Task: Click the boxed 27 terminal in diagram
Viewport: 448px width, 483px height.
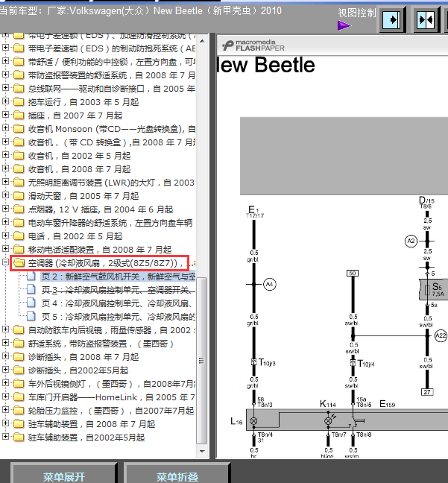Action: coord(427,392)
